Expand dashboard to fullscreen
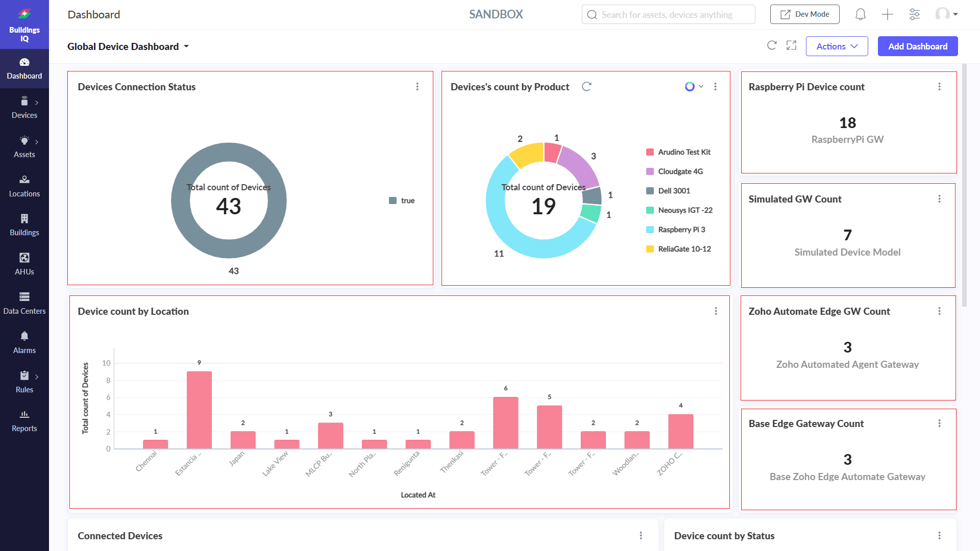Viewport: 980px width, 551px height. (791, 45)
